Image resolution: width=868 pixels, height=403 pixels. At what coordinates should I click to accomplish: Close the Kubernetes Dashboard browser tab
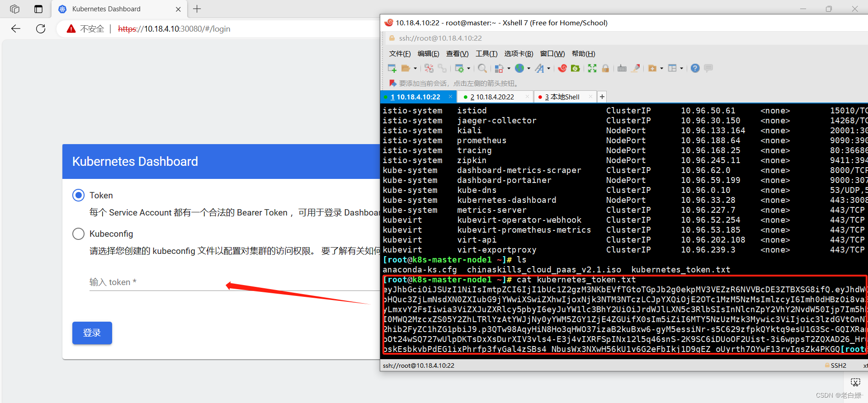click(x=178, y=9)
